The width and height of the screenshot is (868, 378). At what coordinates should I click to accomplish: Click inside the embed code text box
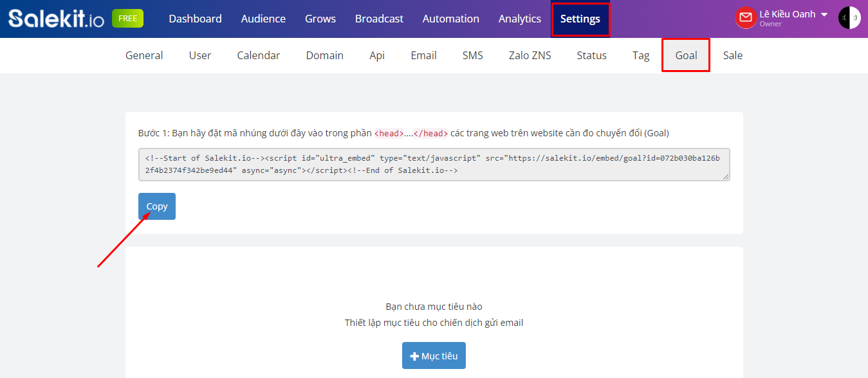[x=434, y=164]
